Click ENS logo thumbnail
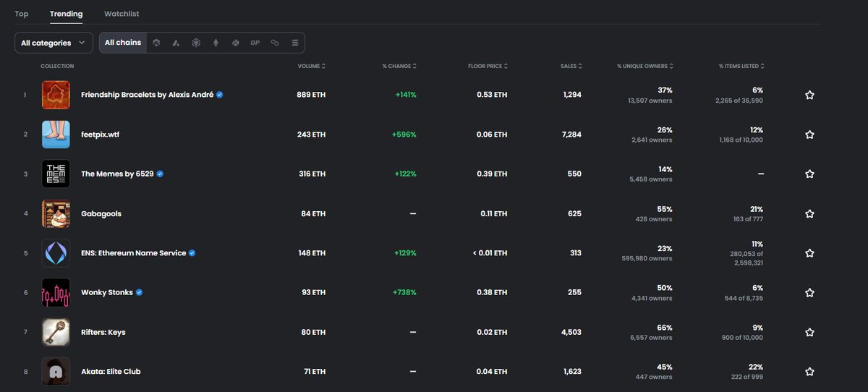The height and width of the screenshot is (392, 868). [x=56, y=253]
